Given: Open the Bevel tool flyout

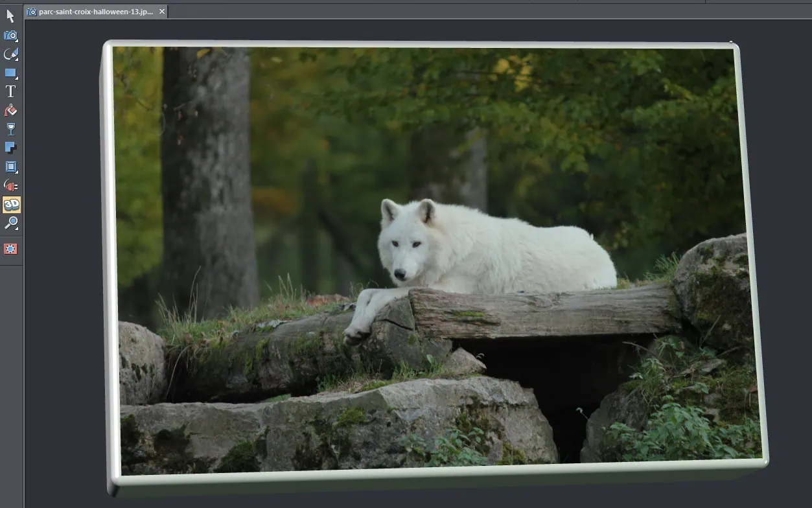Looking at the screenshot, I should coord(11,167).
